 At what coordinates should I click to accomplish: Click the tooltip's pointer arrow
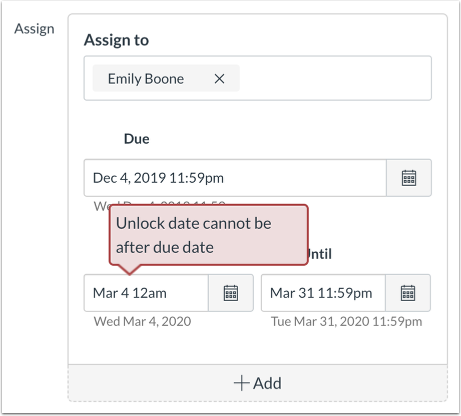130,269
